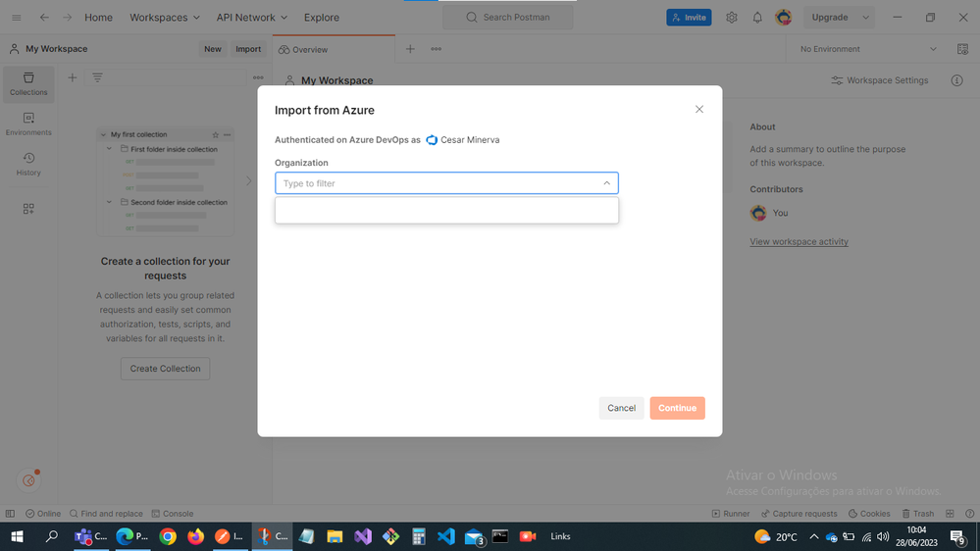Image resolution: width=980 pixels, height=551 pixels.
Task: Open Cookies in status bar
Action: pos(869,514)
